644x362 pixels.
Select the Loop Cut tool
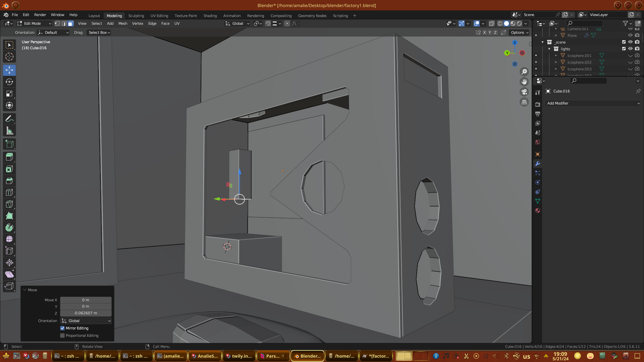[x=9, y=192]
